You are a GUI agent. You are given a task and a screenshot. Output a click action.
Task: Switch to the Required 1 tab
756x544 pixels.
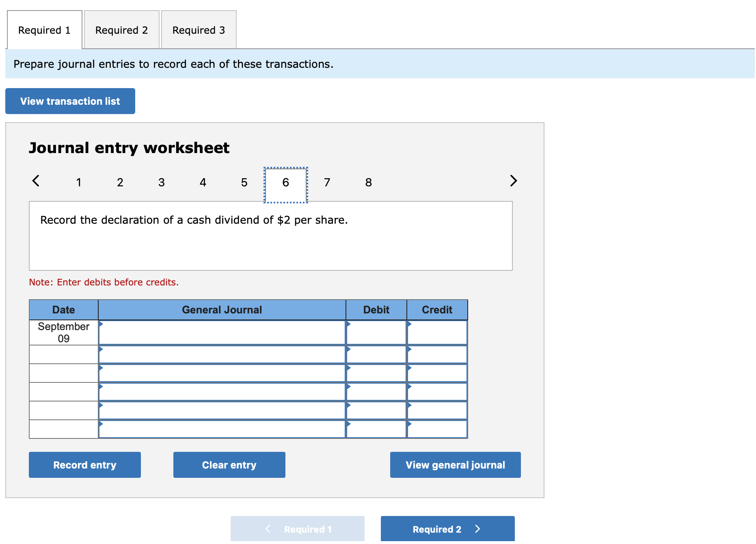(45, 30)
